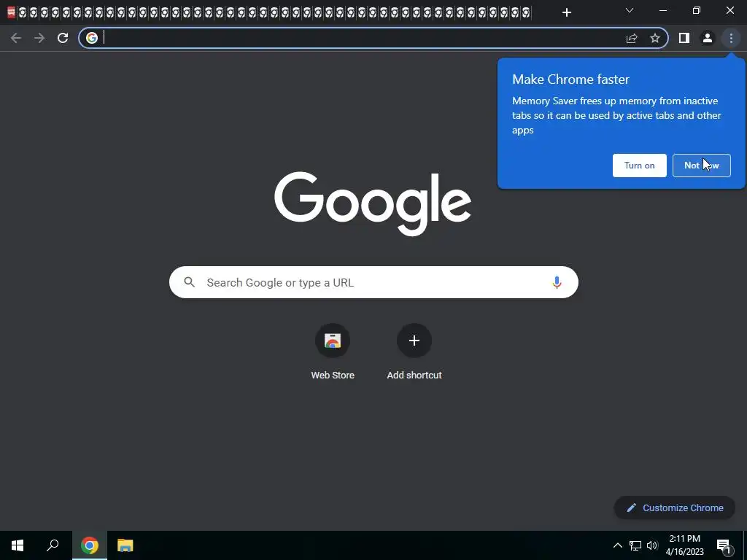
Task: Reload the current page
Action: point(63,38)
